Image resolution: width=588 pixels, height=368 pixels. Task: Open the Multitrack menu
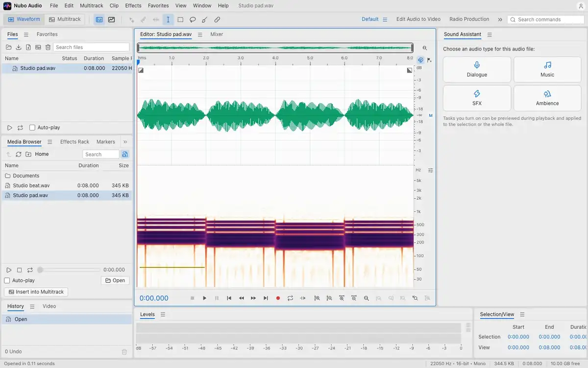(92, 5)
